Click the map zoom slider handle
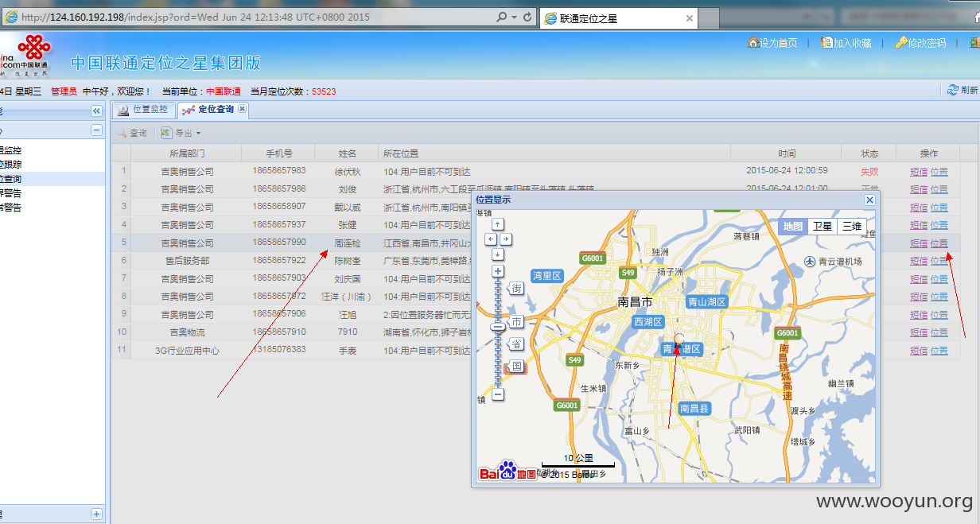This screenshot has height=524, width=980. coord(498,326)
